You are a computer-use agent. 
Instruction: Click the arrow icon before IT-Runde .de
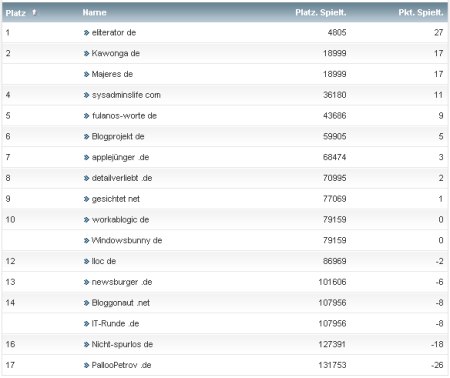[87, 324]
